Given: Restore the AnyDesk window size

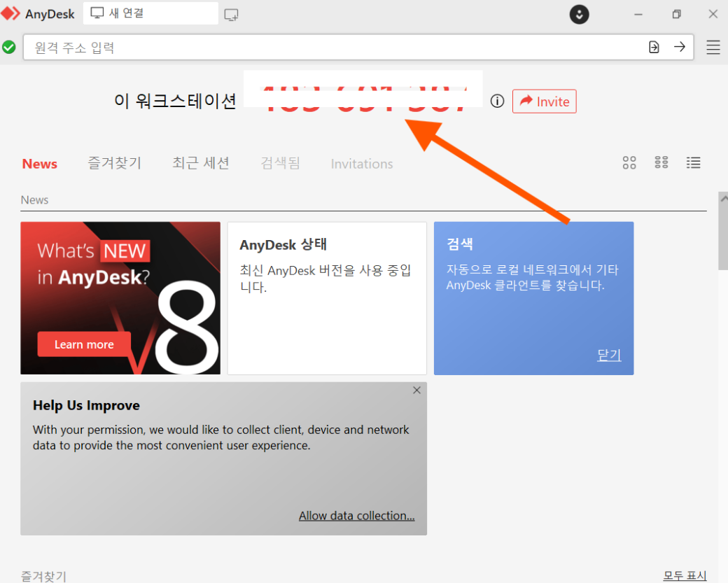Looking at the screenshot, I should [676, 15].
